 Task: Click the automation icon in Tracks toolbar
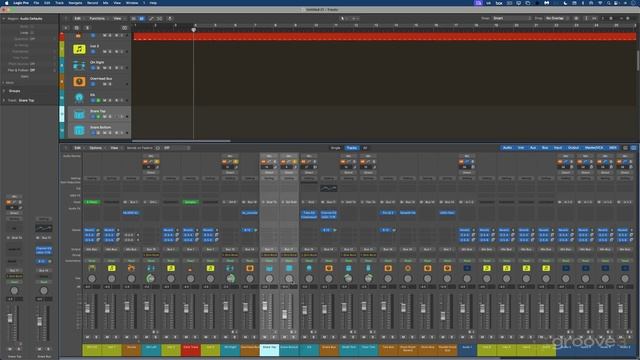coord(151,18)
